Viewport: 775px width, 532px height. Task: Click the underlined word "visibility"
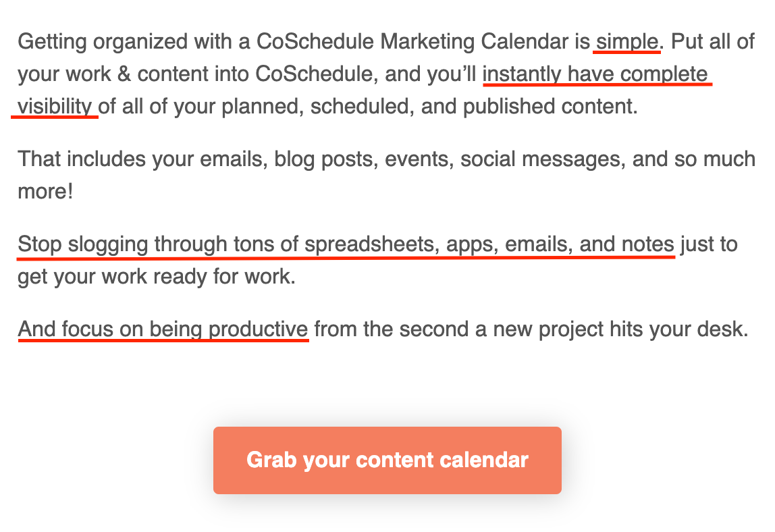(55, 107)
